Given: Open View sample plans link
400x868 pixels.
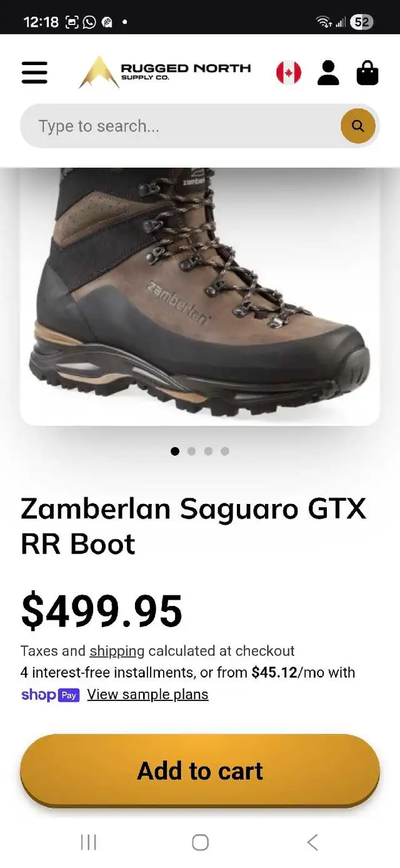Looking at the screenshot, I should (x=147, y=694).
